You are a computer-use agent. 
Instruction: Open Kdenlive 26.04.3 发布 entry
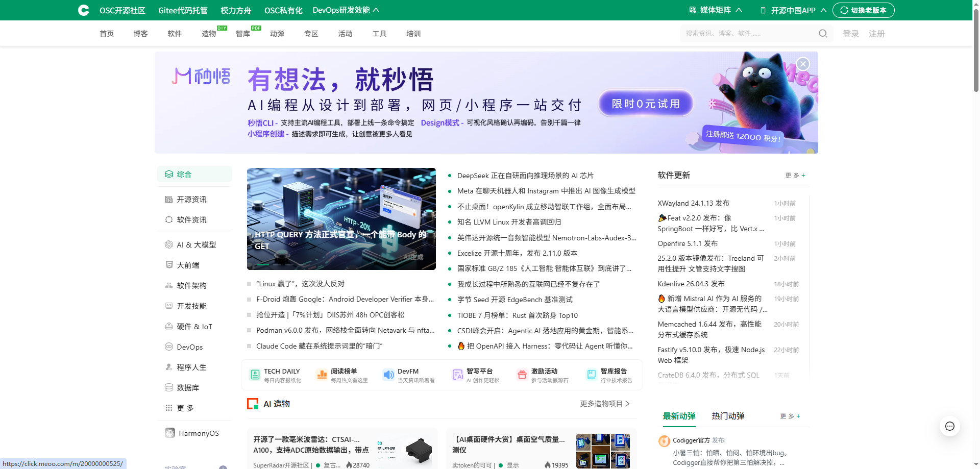coord(691,284)
